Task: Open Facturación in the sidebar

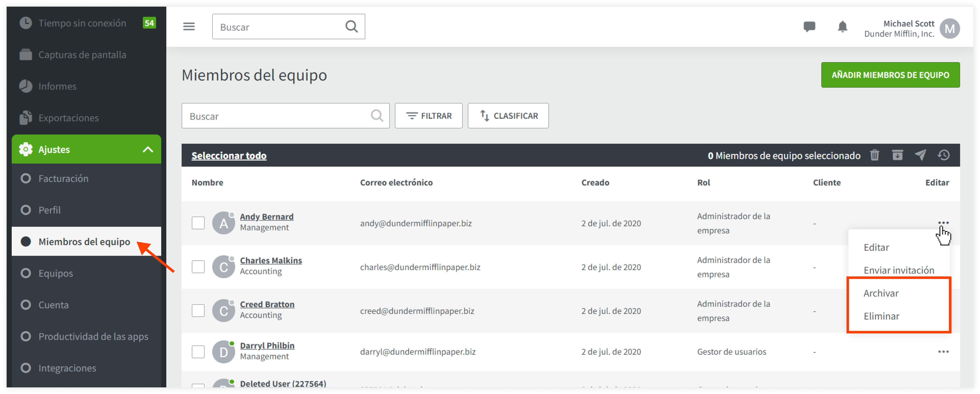Action: (86, 178)
